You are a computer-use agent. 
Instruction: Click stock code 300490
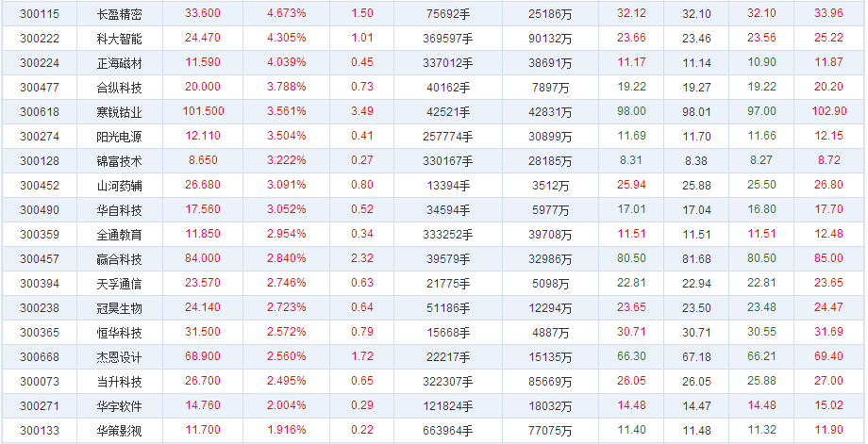pos(40,210)
